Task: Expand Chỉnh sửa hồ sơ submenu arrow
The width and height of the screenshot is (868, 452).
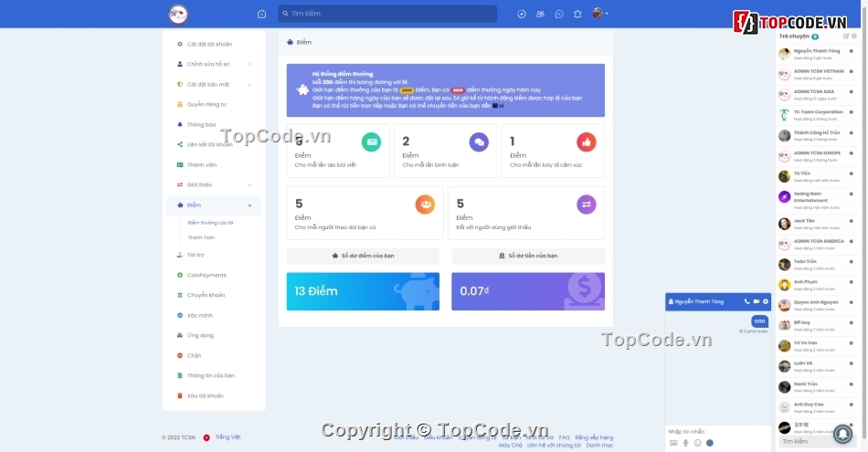Action: coord(249,64)
